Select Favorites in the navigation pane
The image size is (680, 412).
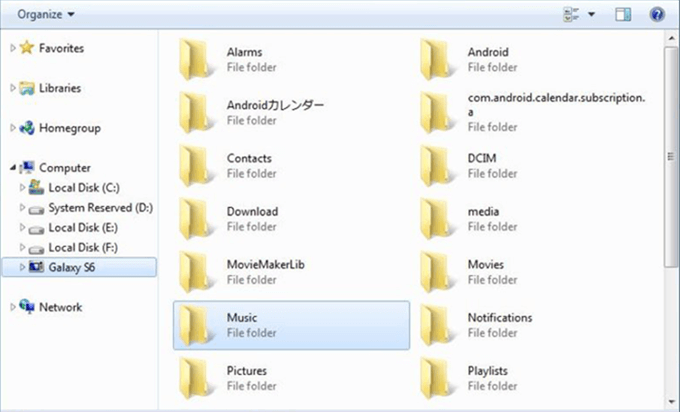point(60,48)
